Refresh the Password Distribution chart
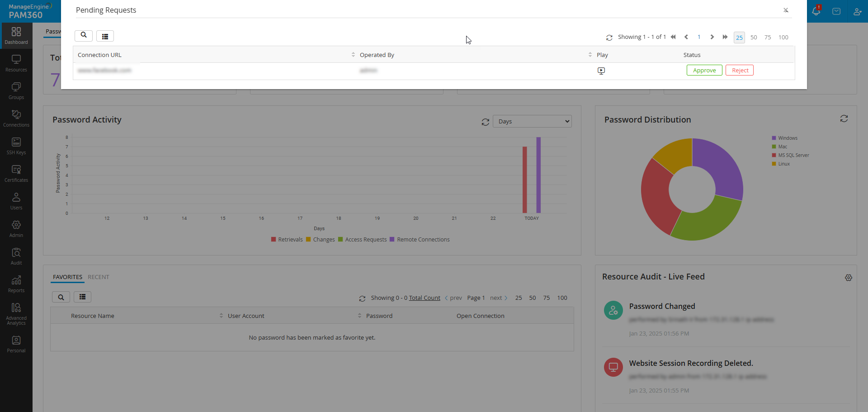The width and height of the screenshot is (868, 412). click(x=844, y=118)
